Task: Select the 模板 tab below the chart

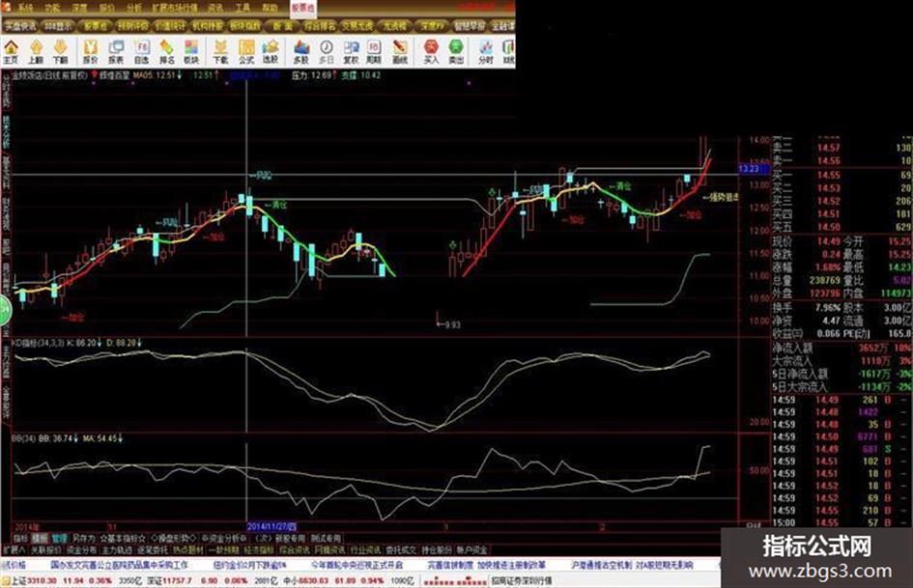Action: pyautogui.click(x=39, y=539)
